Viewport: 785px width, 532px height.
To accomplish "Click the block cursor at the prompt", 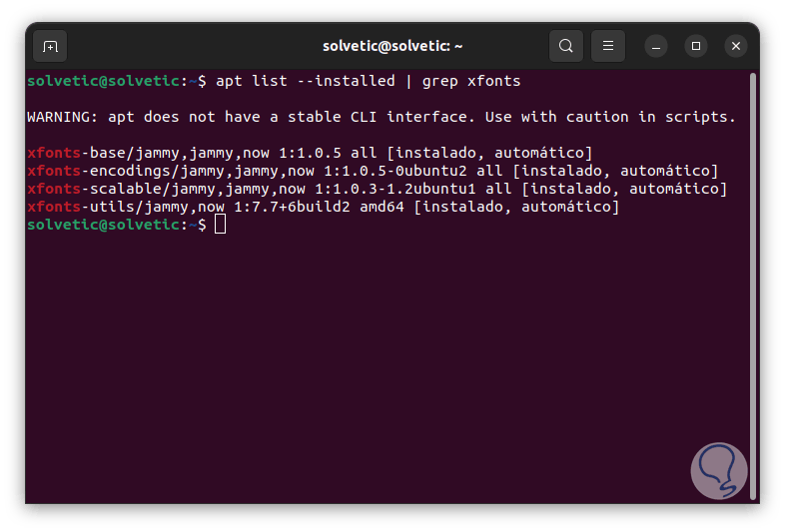I will [x=221, y=225].
